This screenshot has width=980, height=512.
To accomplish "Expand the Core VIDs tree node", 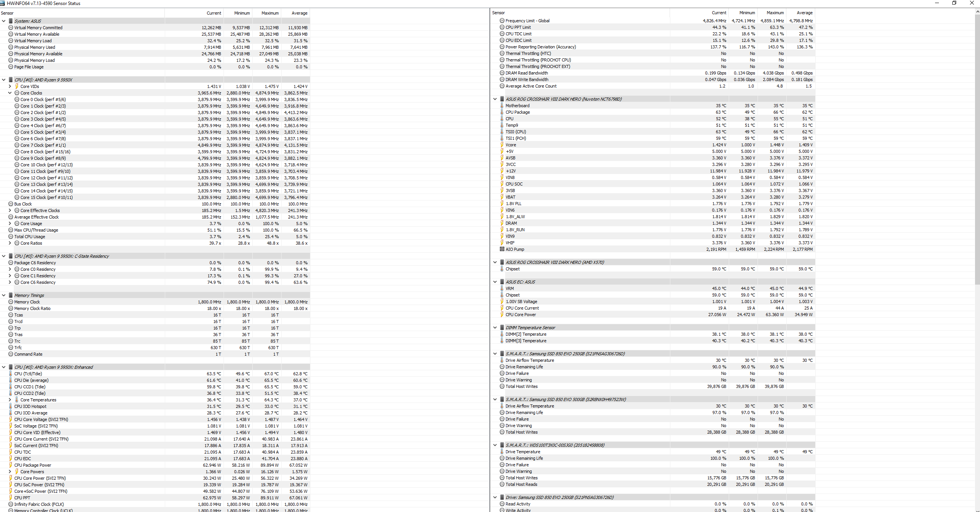I will point(10,86).
